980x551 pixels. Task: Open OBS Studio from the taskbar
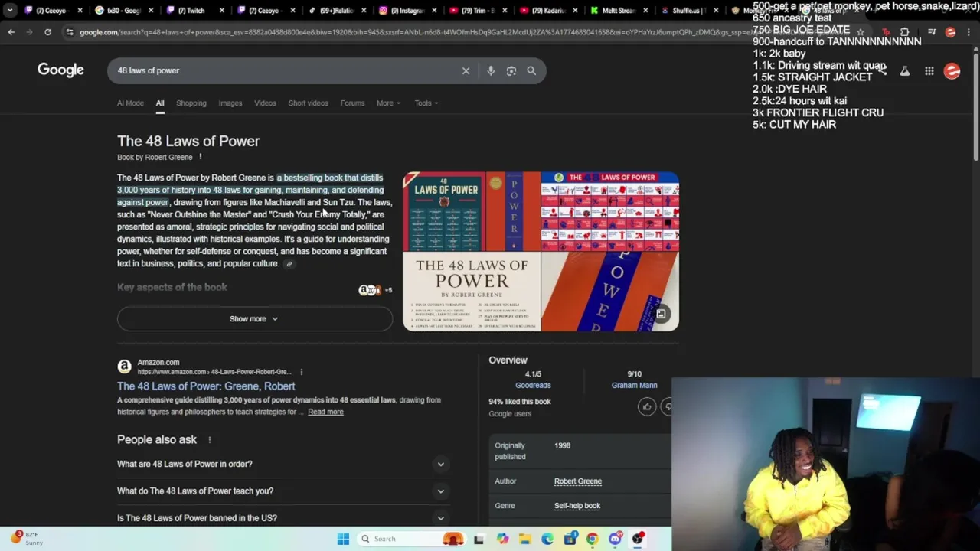tap(638, 539)
